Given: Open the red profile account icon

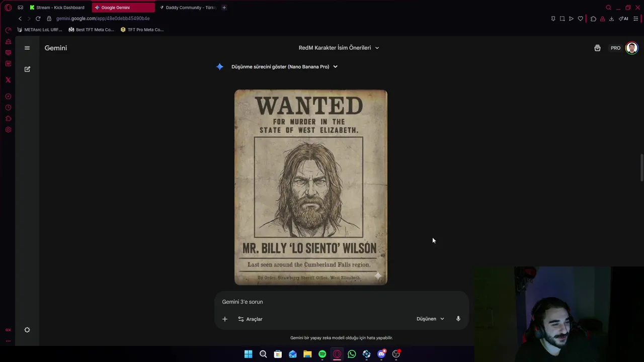Looking at the screenshot, I should coord(602,19).
